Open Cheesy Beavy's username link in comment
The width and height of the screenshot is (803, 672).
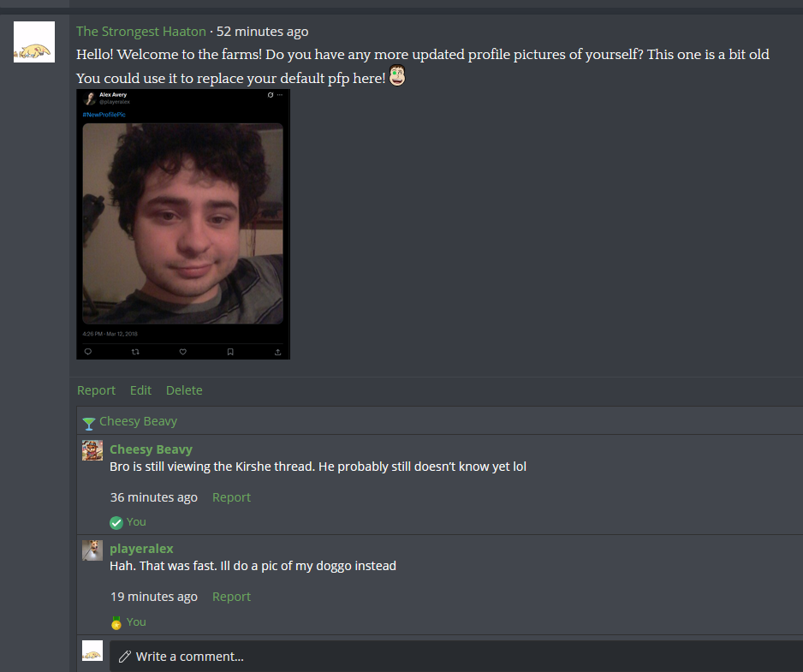[151, 449]
